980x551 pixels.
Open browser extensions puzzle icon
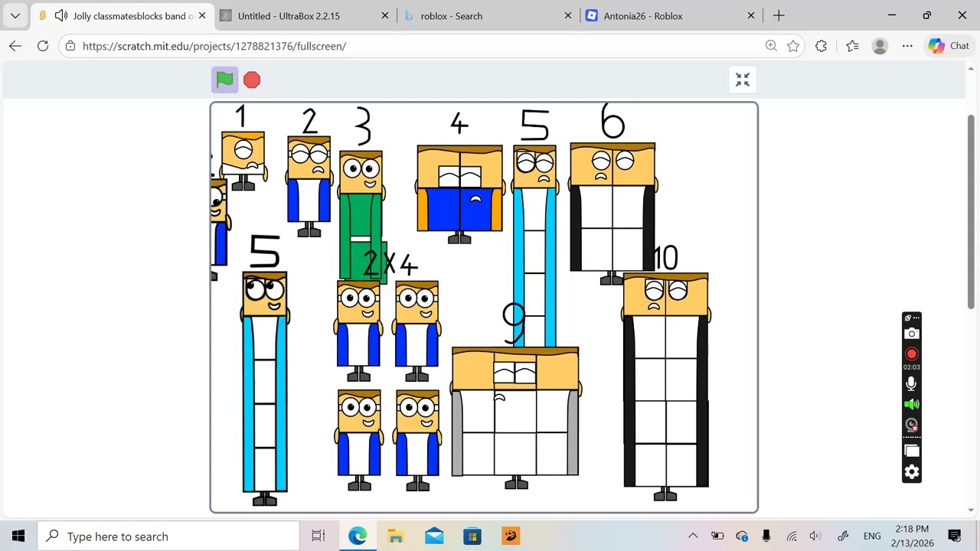(821, 46)
